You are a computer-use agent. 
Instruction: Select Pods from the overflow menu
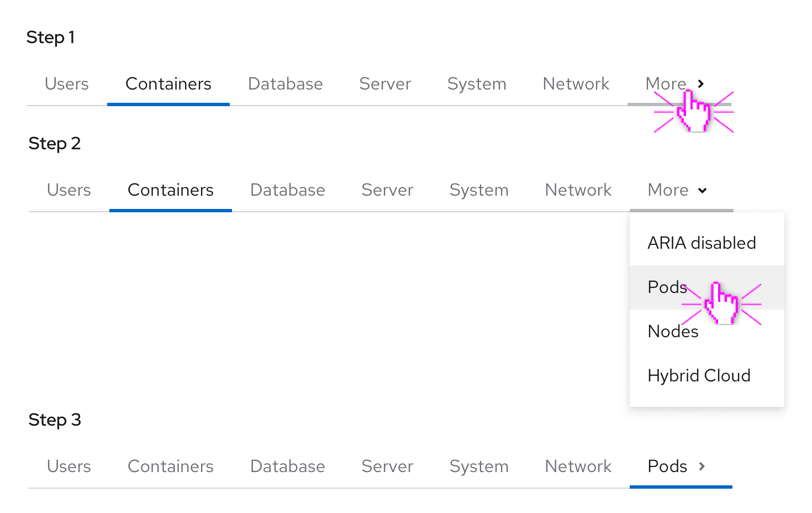[667, 287]
